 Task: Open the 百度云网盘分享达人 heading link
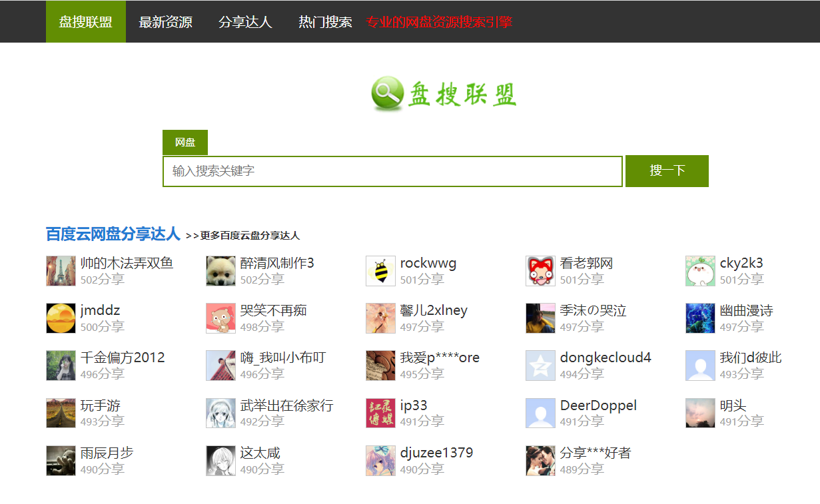pos(113,234)
